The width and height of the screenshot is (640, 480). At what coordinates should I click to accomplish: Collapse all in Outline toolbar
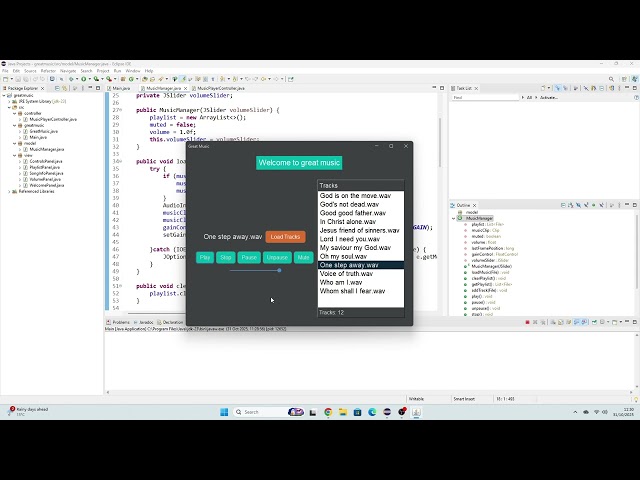point(563,205)
